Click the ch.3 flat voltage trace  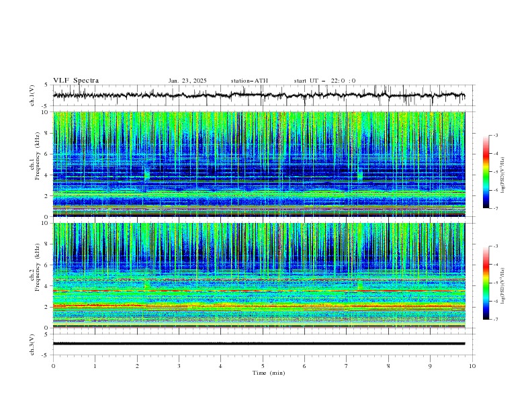(259, 344)
